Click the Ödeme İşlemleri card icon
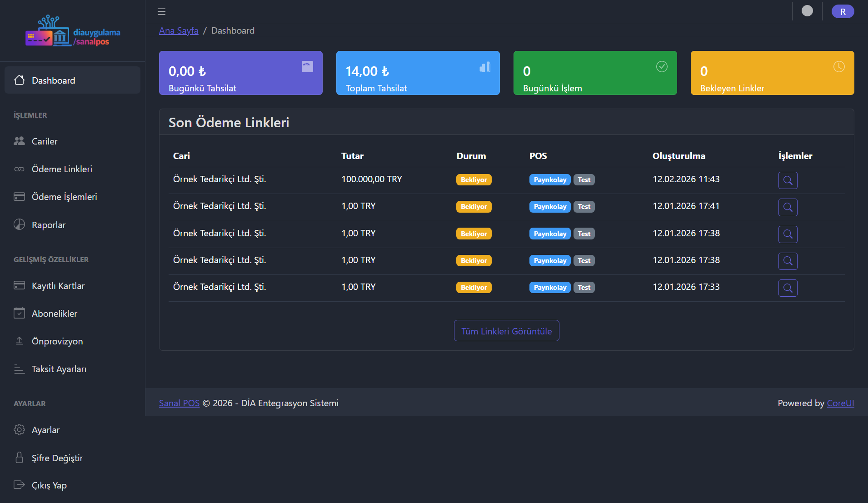This screenshot has height=503, width=868. 19,197
